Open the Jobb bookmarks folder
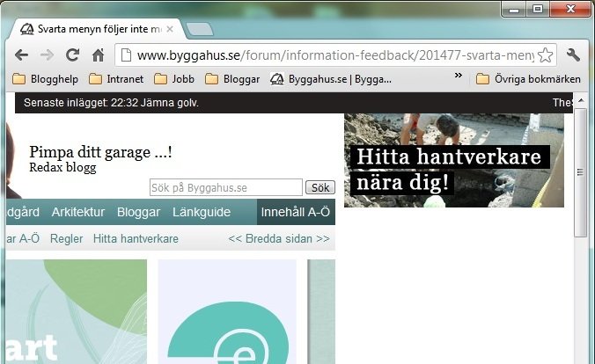Image resolution: width=595 pixels, height=364 pixels. (x=174, y=79)
